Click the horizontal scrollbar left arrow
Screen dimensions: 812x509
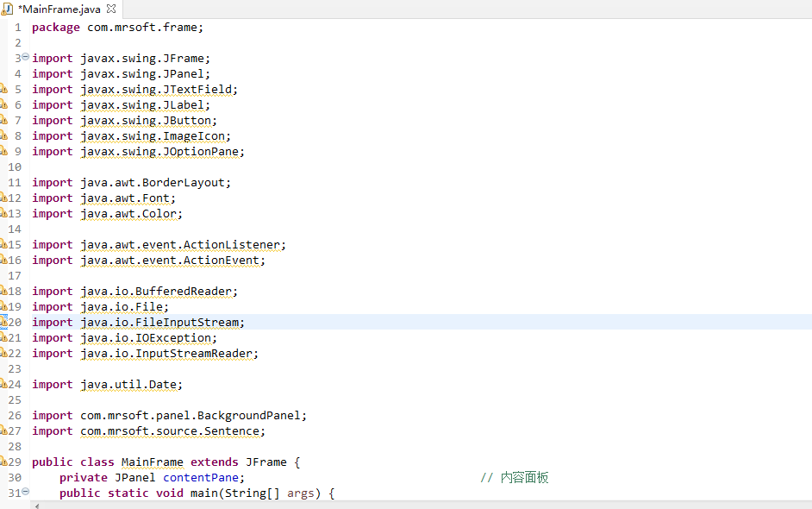(37, 506)
